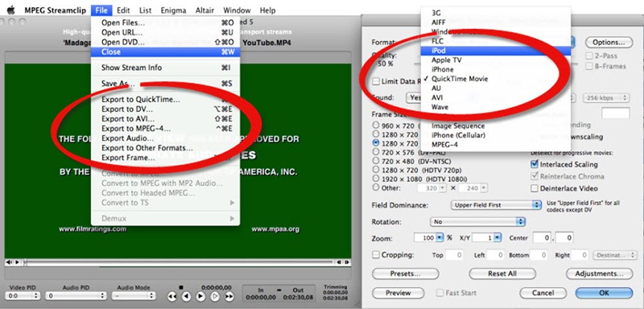Toggle the 2-Pass checkbox
644x309 pixels.
589,56
